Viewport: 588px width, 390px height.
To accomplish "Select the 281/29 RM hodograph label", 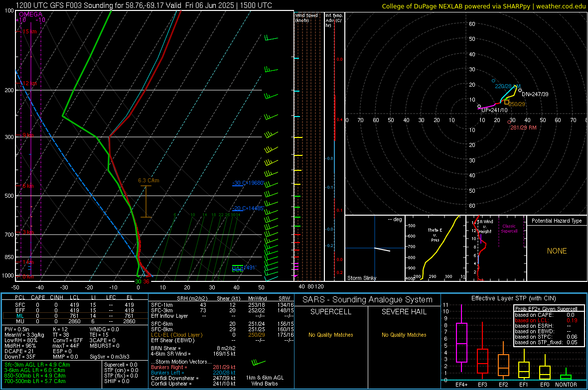I will coord(523,128).
